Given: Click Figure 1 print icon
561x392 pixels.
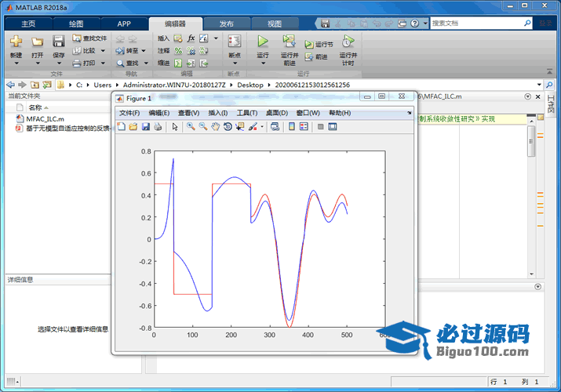Looking at the screenshot, I should pos(158,126).
